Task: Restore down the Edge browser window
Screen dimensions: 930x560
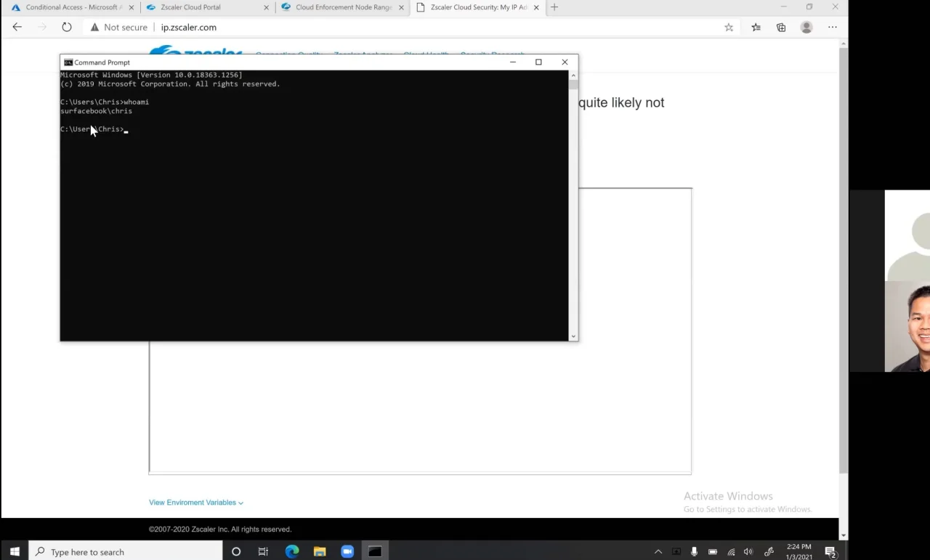Action: 809,7
